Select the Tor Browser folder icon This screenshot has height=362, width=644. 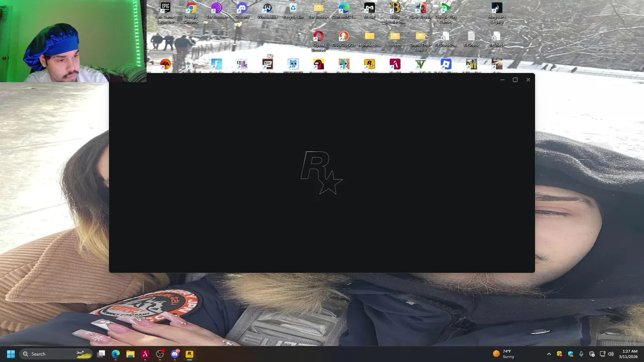pos(318,11)
